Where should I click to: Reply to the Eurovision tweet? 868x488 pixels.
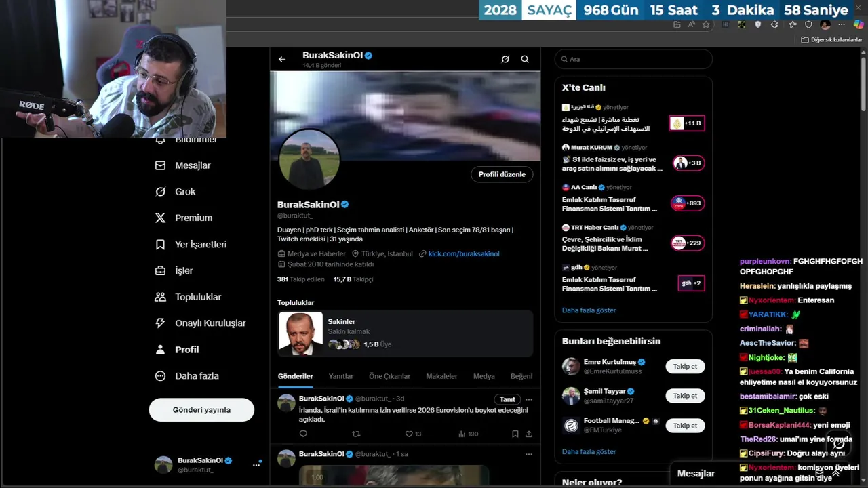(x=303, y=434)
